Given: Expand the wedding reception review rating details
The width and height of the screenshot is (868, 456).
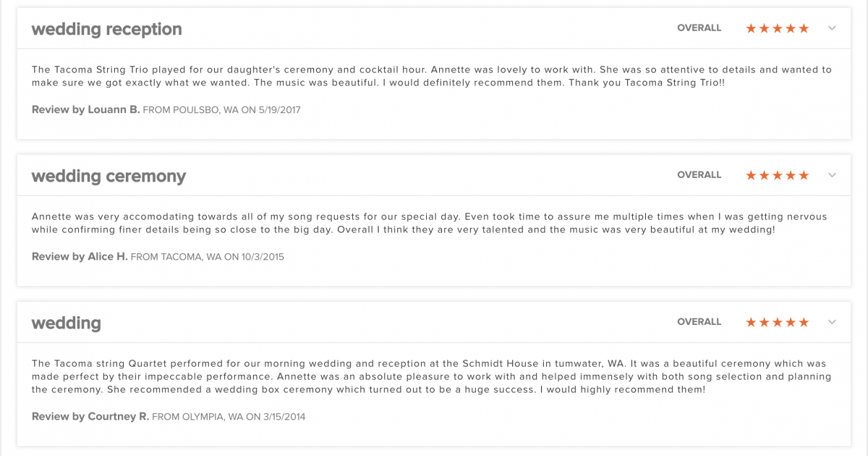Looking at the screenshot, I should [x=832, y=28].
